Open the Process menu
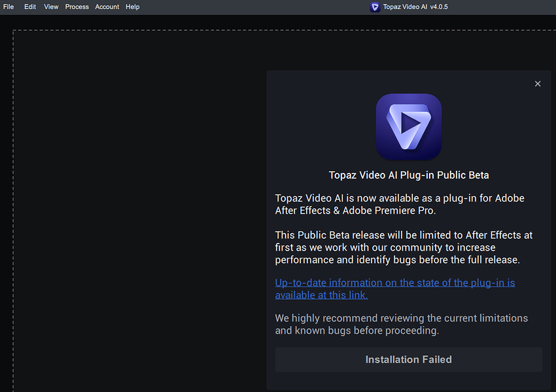556x392 pixels. [x=77, y=7]
